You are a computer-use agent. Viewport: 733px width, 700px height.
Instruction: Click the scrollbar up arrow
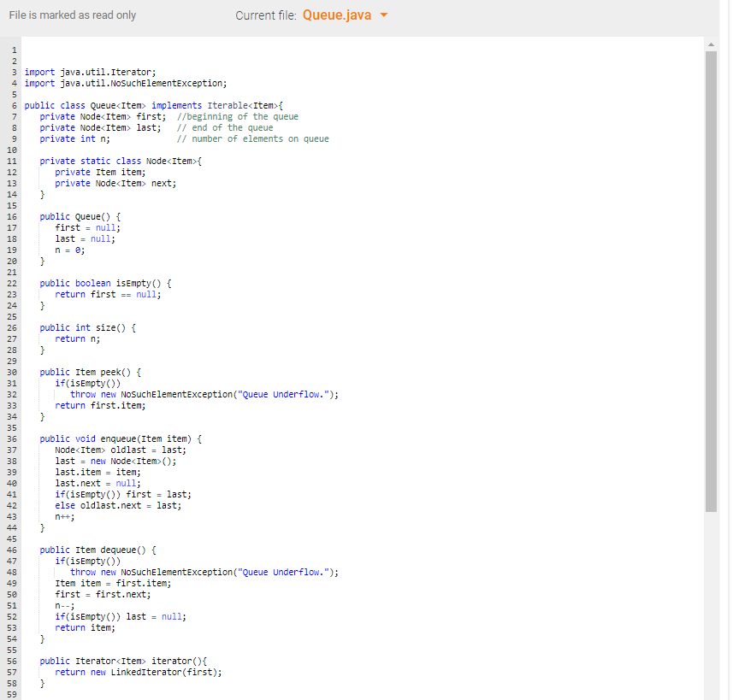click(x=711, y=44)
